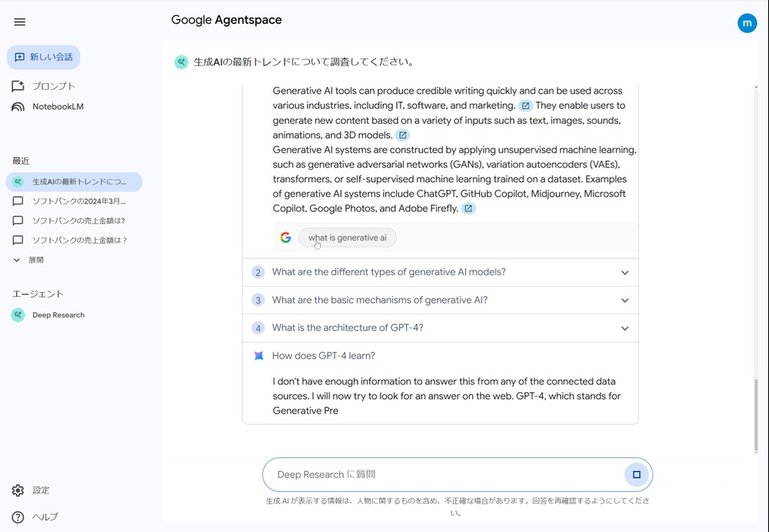This screenshot has width=769, height=532.
Task: Start a 新しい会話
Action: point(43,58)
